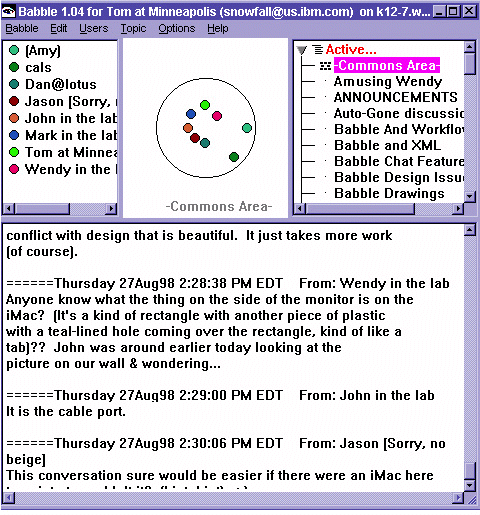Image resolution: width=480 pixels, height=515 pixels.
Task: Click the teal dot beside Dan@lotus in user list
Action: point(14,84)
